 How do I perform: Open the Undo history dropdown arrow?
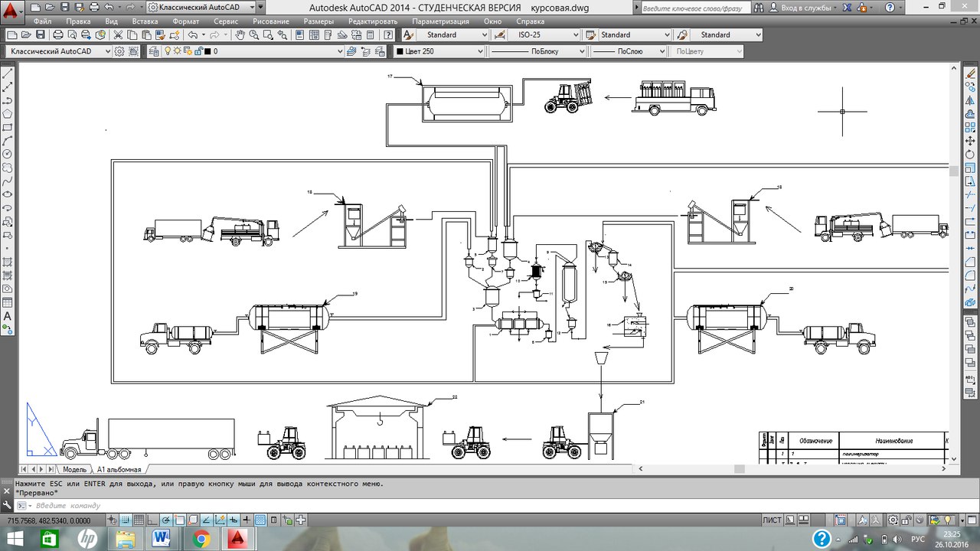(x=203, y=35)
